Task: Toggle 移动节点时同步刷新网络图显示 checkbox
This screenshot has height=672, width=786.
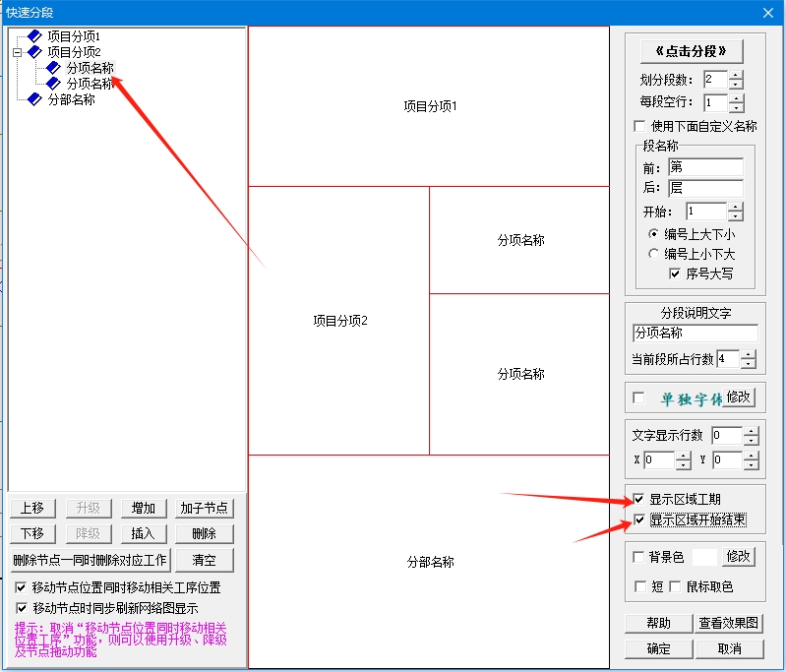Action: 21,608
